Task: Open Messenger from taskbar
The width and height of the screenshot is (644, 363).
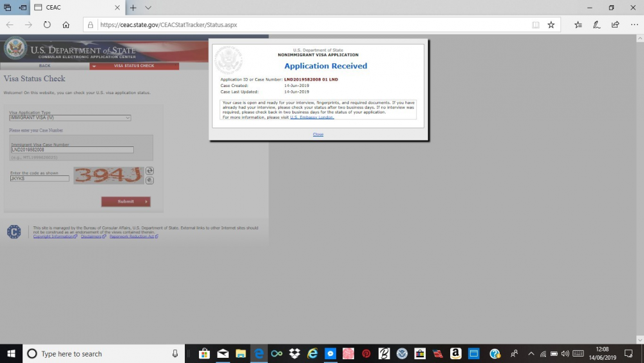Action: click(x=330, y=353)
